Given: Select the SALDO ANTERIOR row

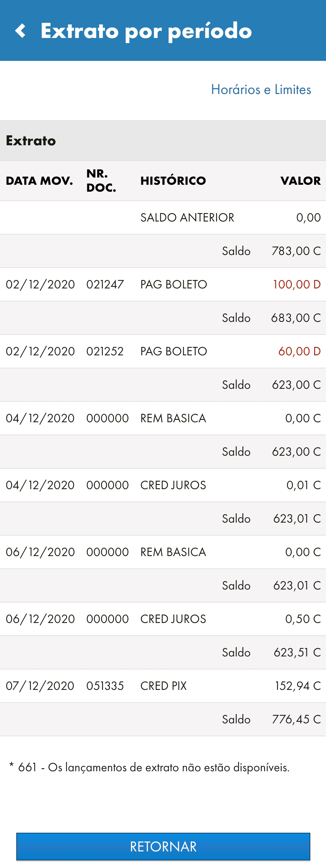Looking at the screenshot, I should 163,217.
